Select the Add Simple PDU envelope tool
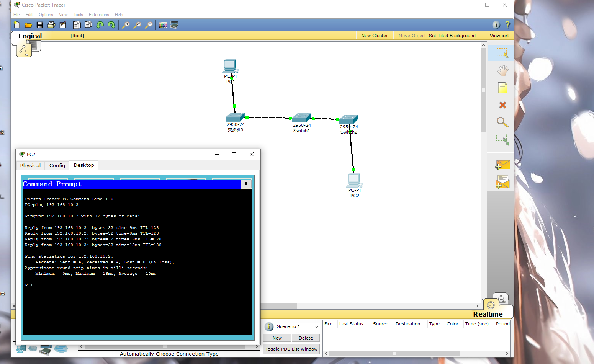Screen dimensions: 594x364 point(502,165)
